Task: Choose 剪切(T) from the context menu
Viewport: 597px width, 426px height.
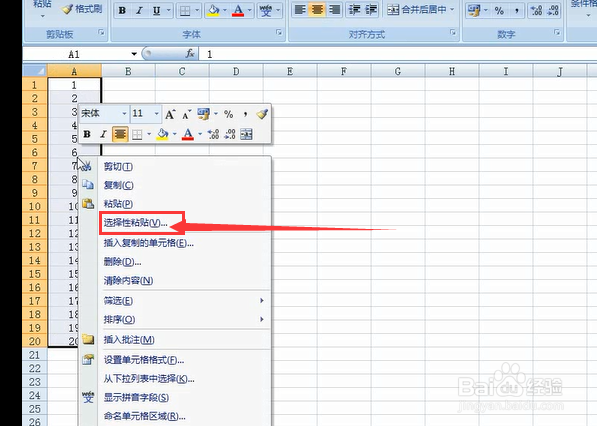Action: click(175, 167)
